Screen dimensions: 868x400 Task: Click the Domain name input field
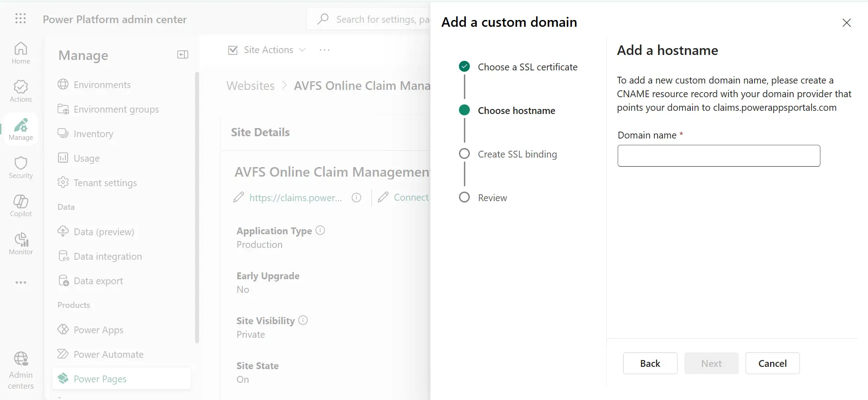coord(719,156)
